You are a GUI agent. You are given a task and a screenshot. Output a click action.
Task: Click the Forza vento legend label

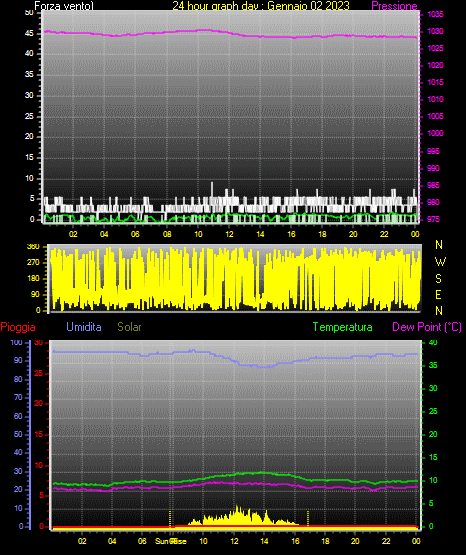tap(64, 6)
